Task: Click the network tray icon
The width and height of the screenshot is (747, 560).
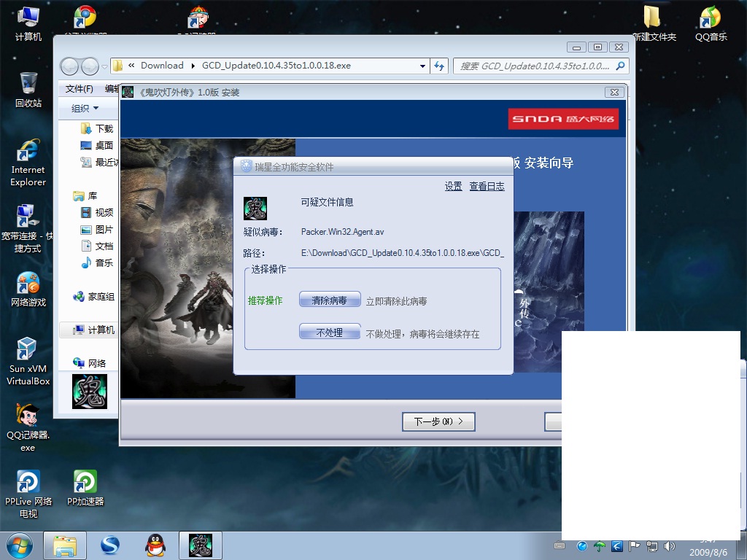Action: pos(652,546)
